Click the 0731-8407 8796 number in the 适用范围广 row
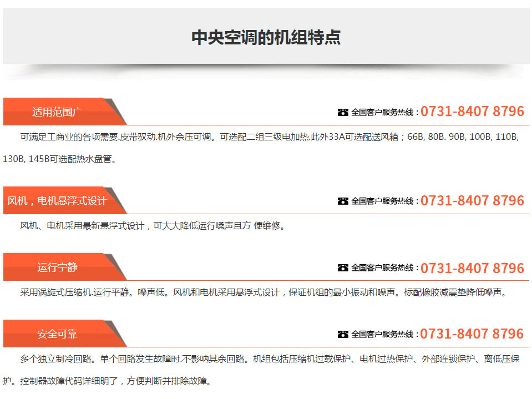The height and width of the screenshot is (399, 532). (472, 112)
